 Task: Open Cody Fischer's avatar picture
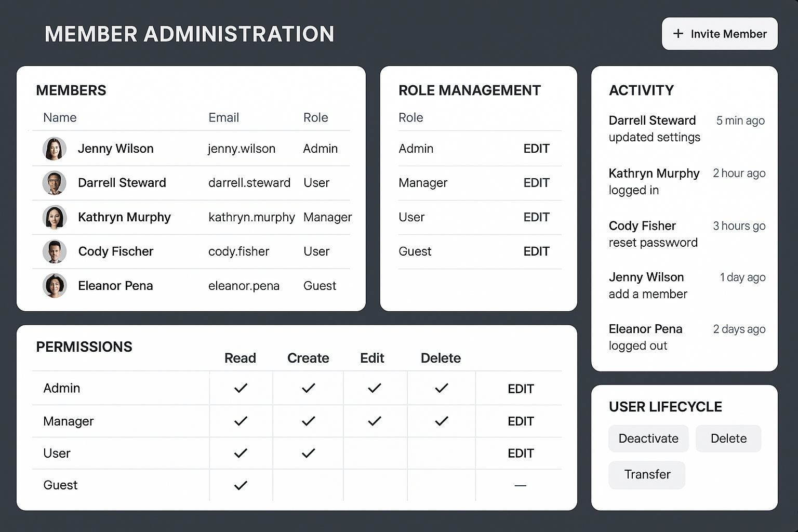click(55, 251)
